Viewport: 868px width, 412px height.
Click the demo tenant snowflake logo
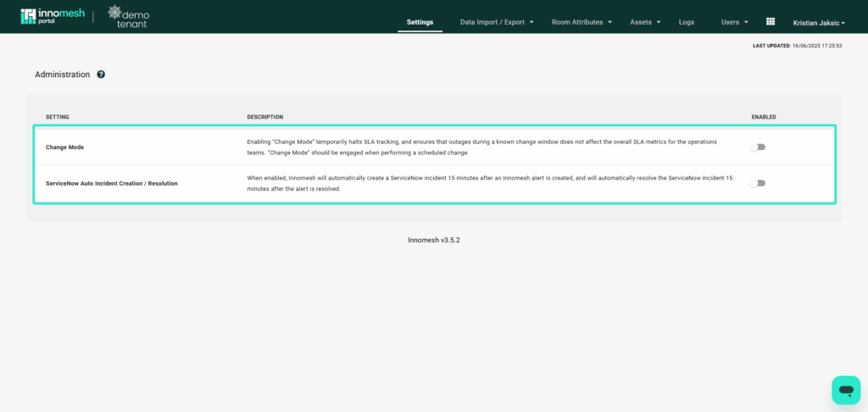(x=129, y=17)
